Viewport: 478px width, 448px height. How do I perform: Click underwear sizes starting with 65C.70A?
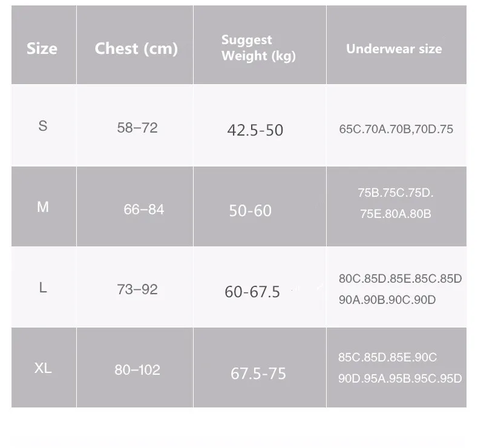coord(396,129)
